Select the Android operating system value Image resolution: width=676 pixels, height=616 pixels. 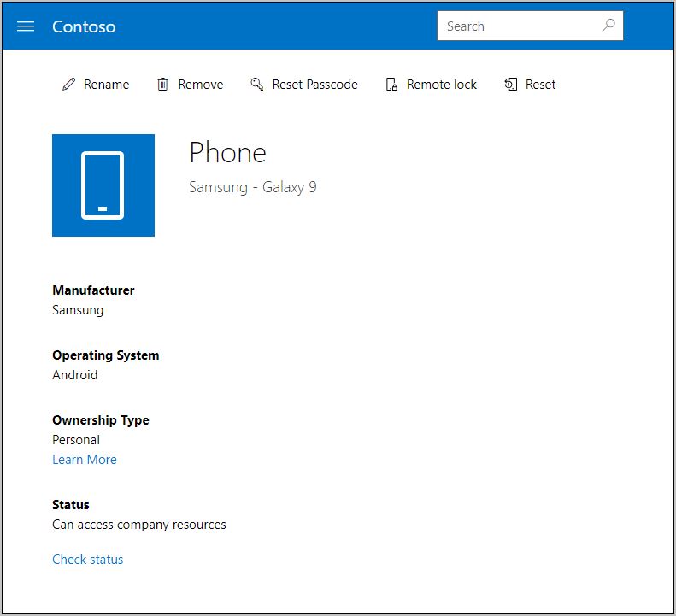pyautogui.click(x=74, y=375)
